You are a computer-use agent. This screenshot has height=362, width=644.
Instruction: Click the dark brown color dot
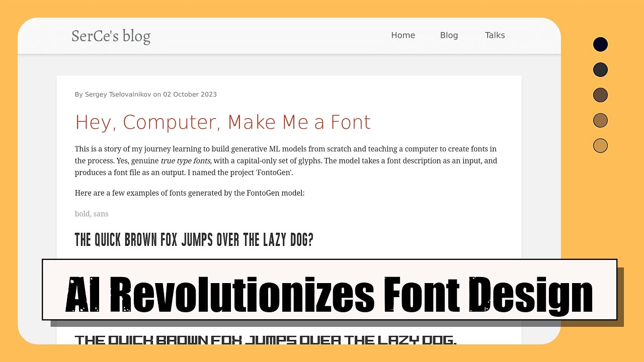(x=600, y=95)
